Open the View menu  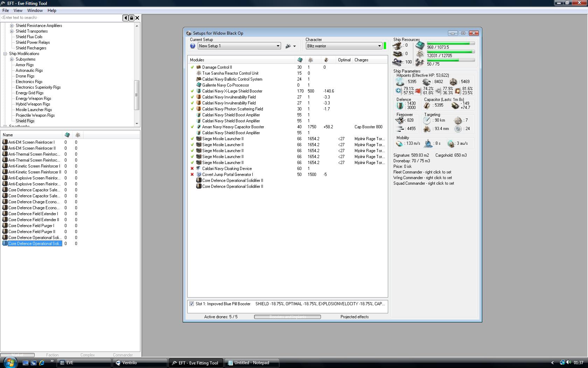18,11
